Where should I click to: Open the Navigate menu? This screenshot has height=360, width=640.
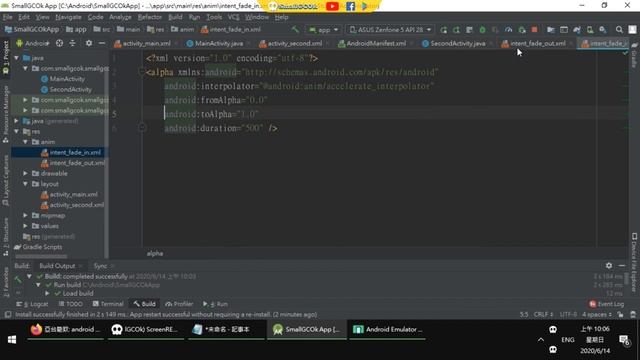[x=68, y=17]
